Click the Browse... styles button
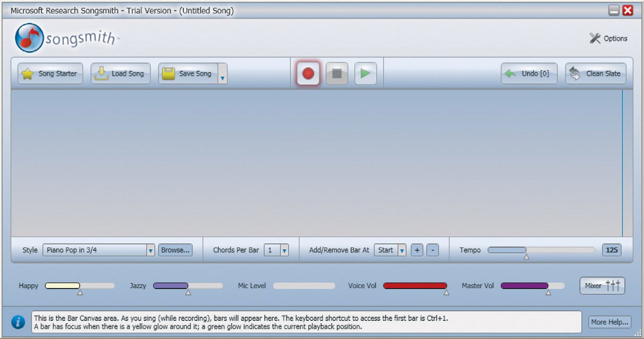The width and height of the screenshot is (644, 339). pyautogui.click(x=175, y=250)
